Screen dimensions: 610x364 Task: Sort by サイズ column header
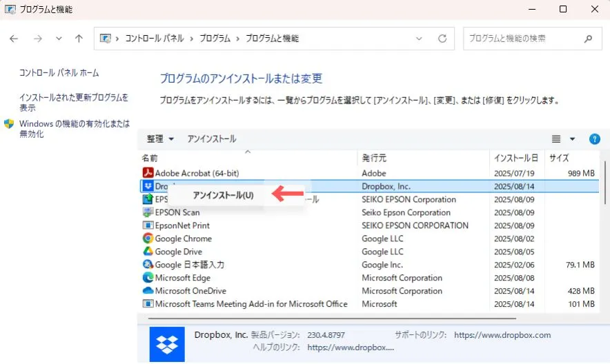tap(559, 158)
